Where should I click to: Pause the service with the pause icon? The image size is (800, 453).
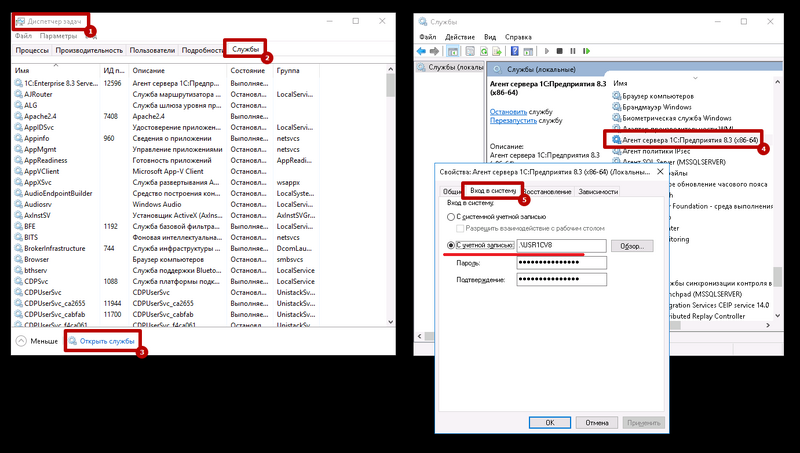pyautogui.click(x=573, y=51)
